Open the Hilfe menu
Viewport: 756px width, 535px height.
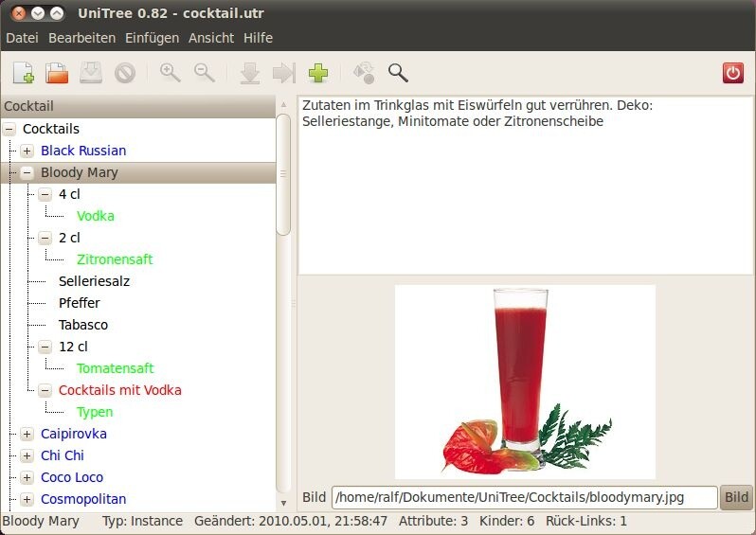click(258, 38)
